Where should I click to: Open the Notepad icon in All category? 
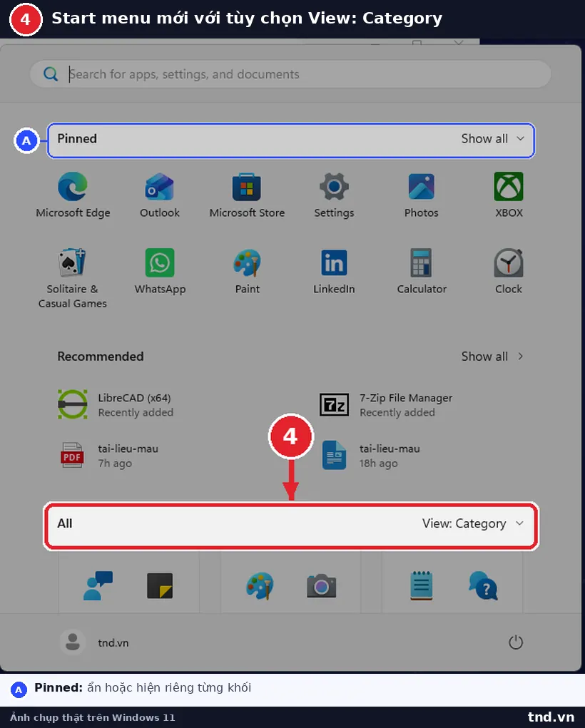click(x=422, y=585)
